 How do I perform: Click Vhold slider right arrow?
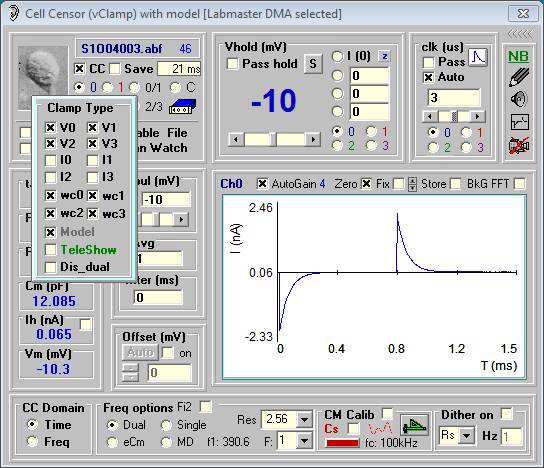click(x=313, y=139)
